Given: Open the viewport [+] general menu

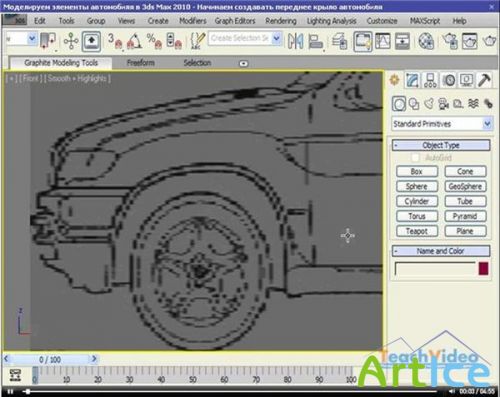Looking at the screenshot, I should pyautogui.click(x=12, y=79).
